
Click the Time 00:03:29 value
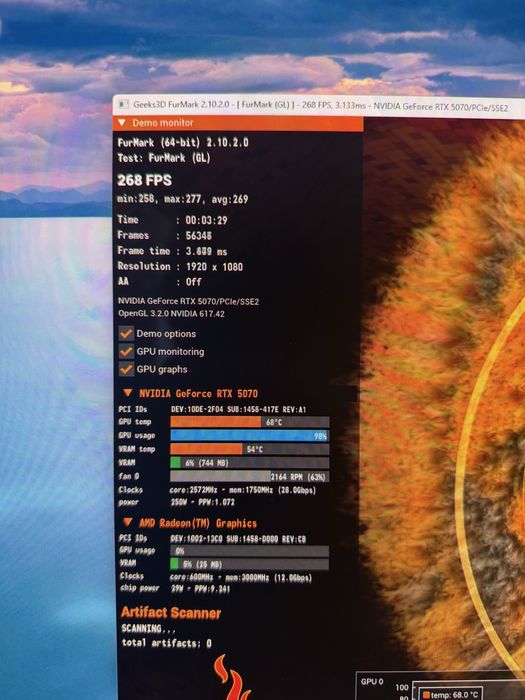207,220
